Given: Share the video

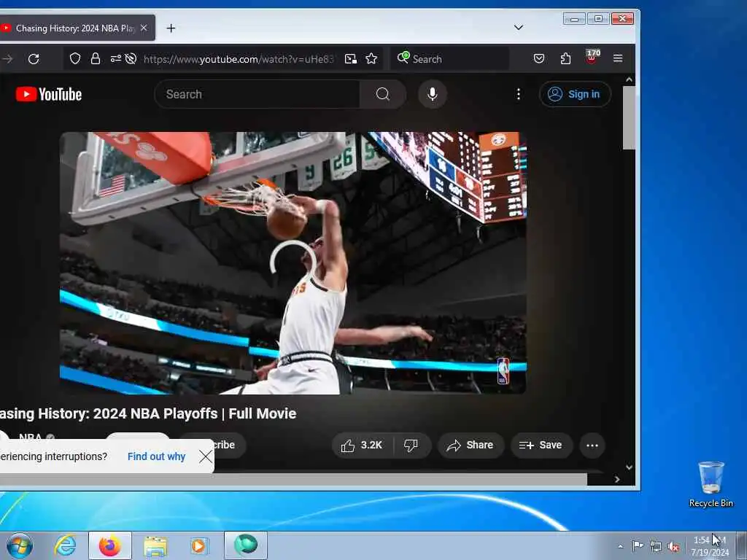Looking at the screenshot, I should (471, 446).
